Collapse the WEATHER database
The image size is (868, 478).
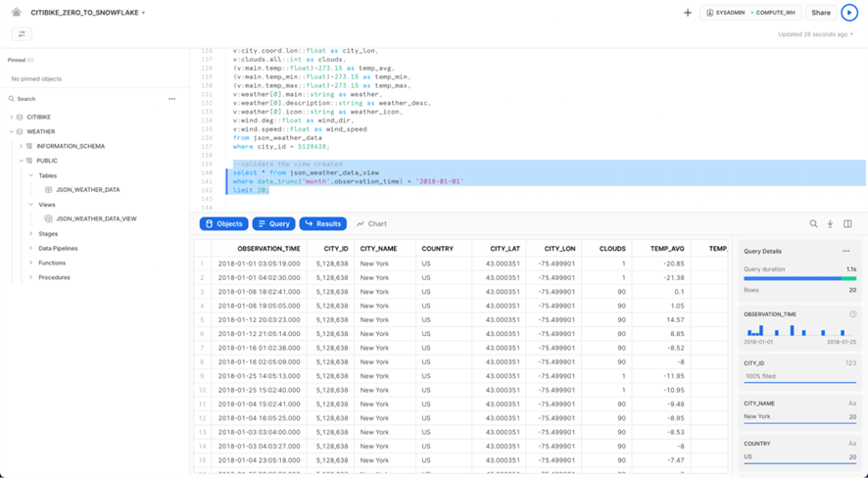point(12,131)
